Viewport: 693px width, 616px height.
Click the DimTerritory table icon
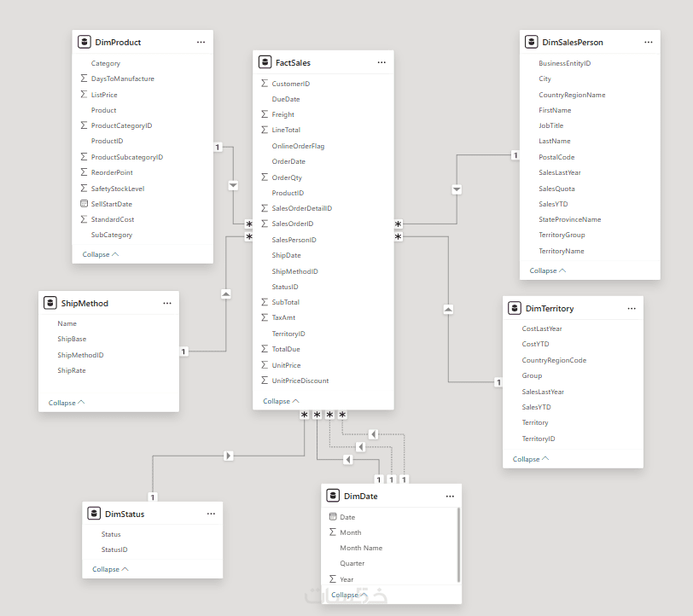[515, 308]
